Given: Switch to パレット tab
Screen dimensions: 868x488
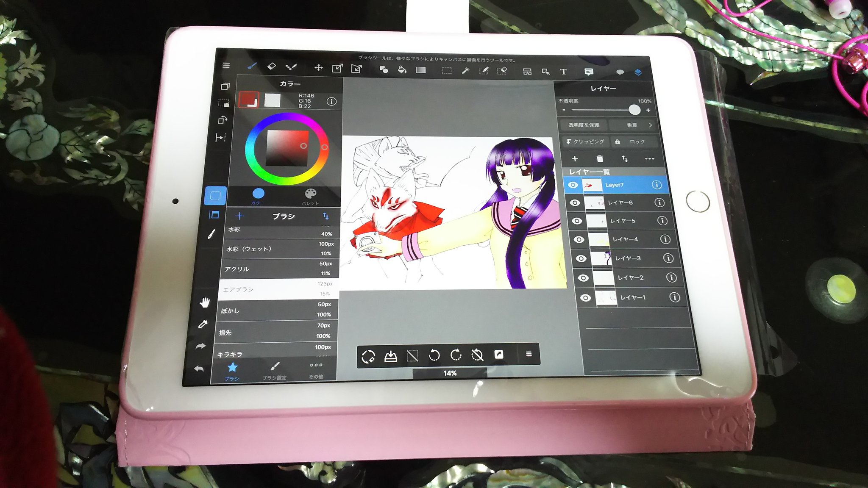Looking at the screenshot, I should coord(310,197).
